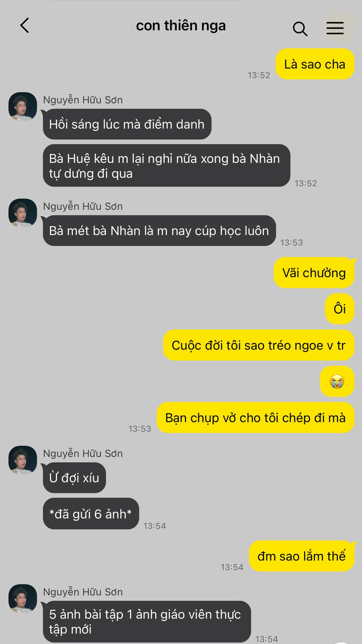Open the search magnifier icon
This screenshot has height=644, width=362.
300,29
